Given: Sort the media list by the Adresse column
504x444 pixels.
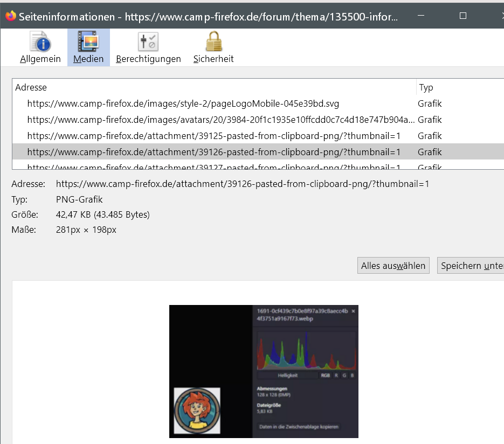Looking at the screenshot, I should tap(213, 87).
